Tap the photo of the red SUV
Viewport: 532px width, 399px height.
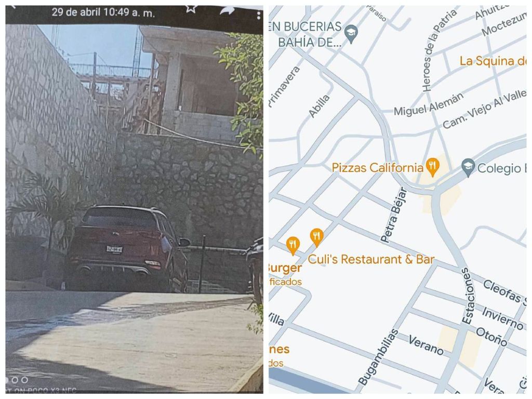(x=127, y=248)
